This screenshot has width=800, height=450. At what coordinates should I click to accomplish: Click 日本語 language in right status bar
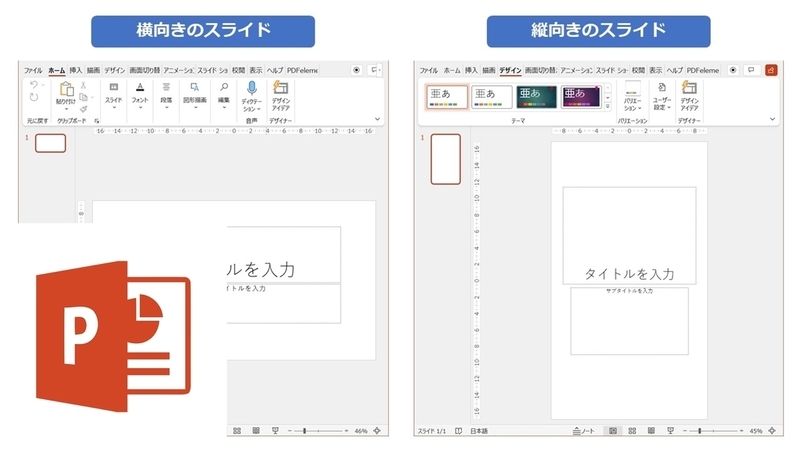click(x=479, y=431)
